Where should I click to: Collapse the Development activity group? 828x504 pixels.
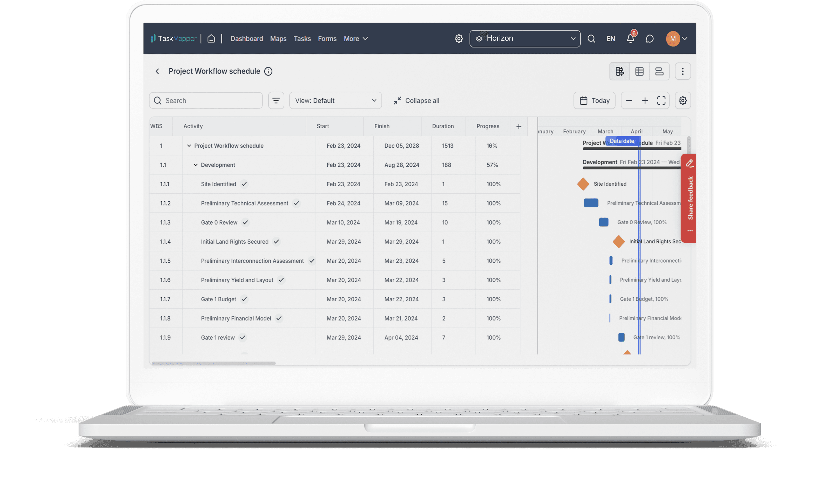196,165
